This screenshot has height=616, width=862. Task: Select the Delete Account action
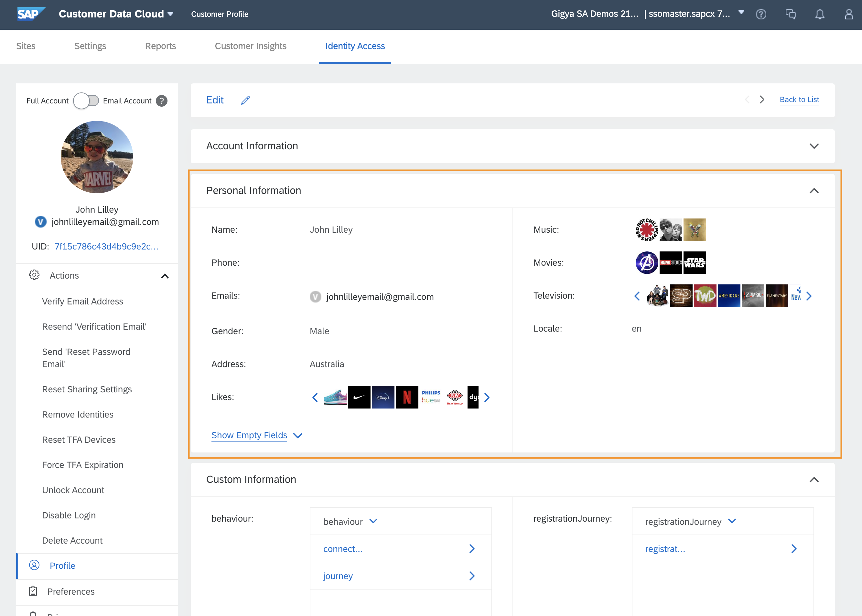pyautogui.click(x=72, y=540)
